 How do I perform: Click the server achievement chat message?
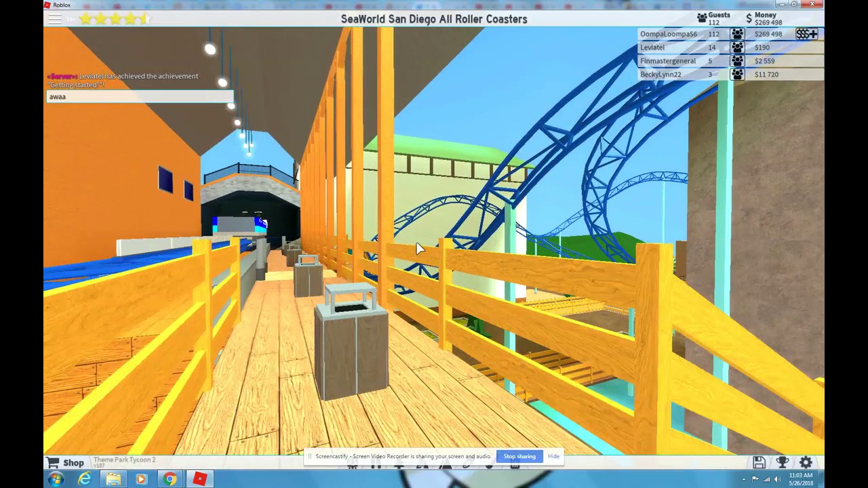[123, 81]
